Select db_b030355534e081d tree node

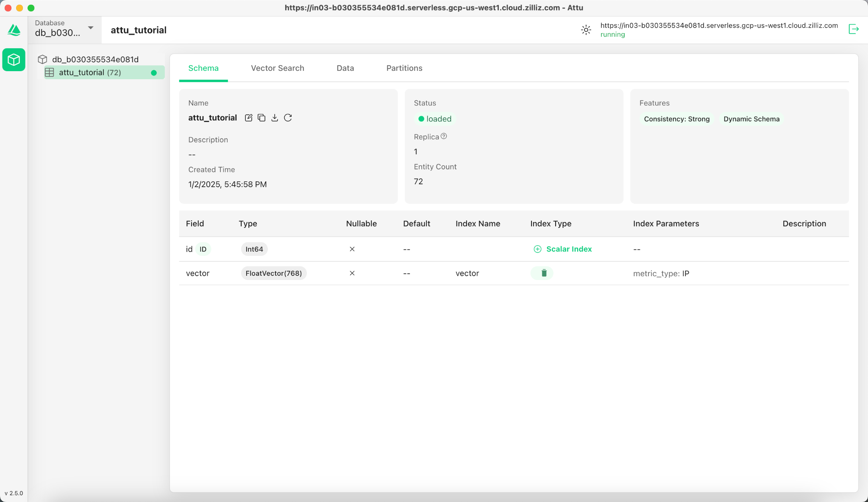pos(95,59)
